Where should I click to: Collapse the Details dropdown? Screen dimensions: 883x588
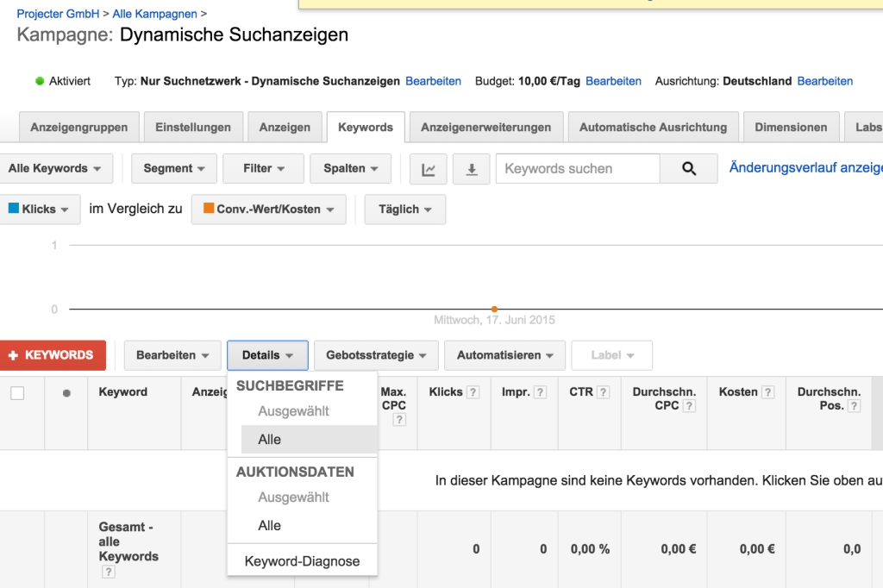pyautogui.click(x=267, y=355)
